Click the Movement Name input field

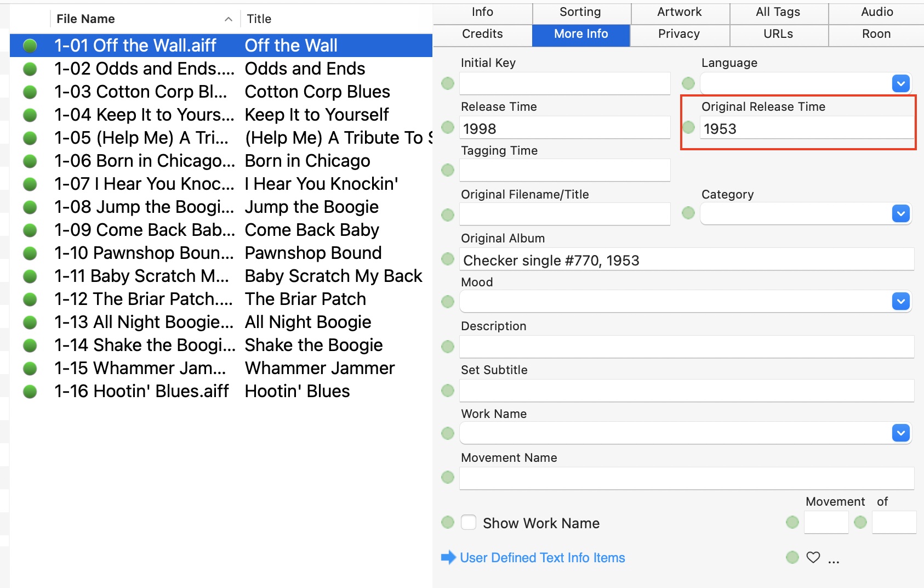[687, 478]
